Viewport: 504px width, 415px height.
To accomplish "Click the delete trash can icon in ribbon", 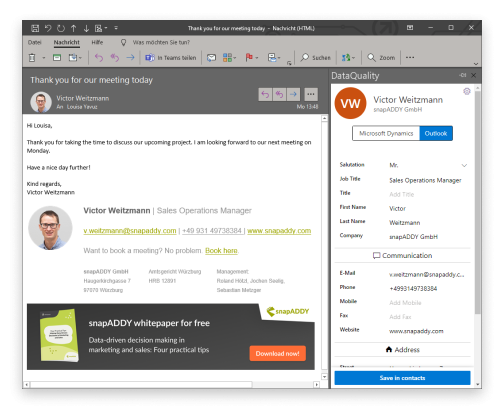I will point(32,58).
